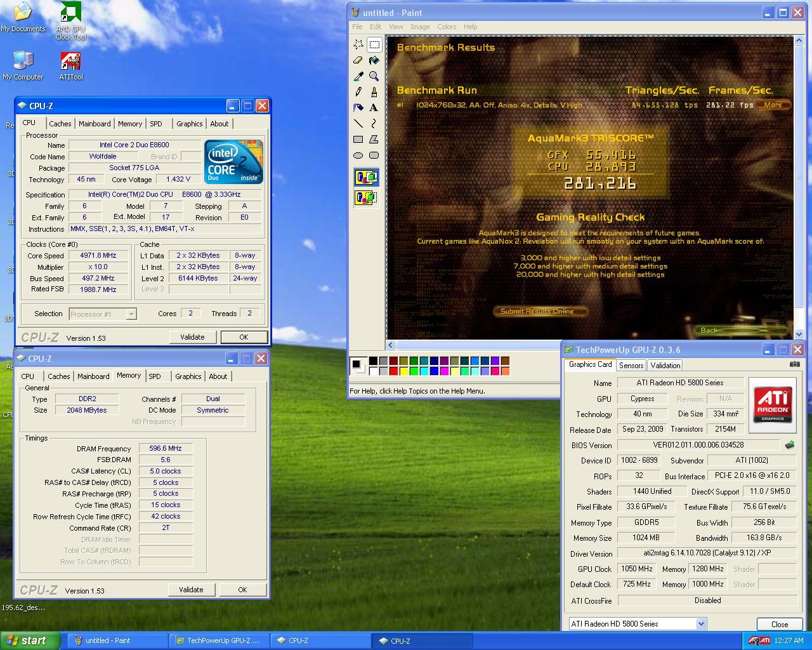812x650 pixels.
Task: Select the Pencil tool in Paint
Action: tap(358, 92)
